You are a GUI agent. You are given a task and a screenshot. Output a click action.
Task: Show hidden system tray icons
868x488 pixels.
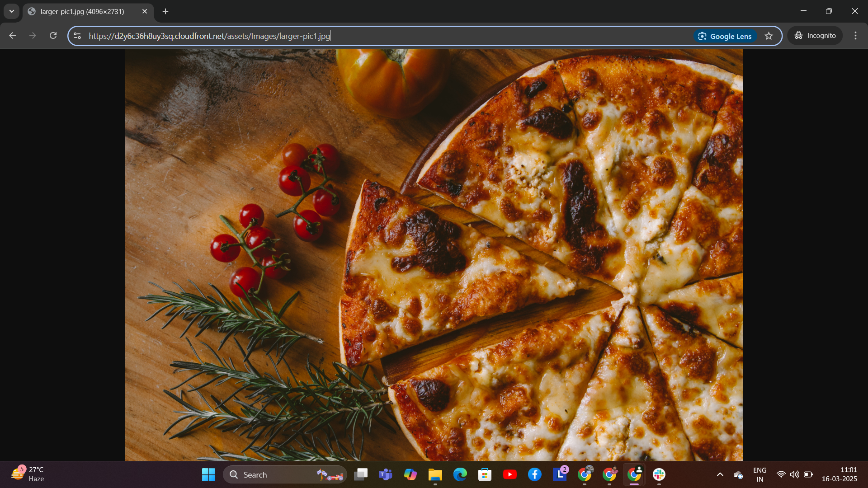(x=720, y=474)
